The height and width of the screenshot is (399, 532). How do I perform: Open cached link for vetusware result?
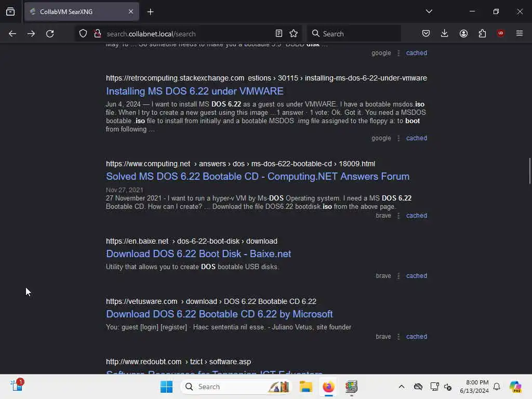[416, 337]
